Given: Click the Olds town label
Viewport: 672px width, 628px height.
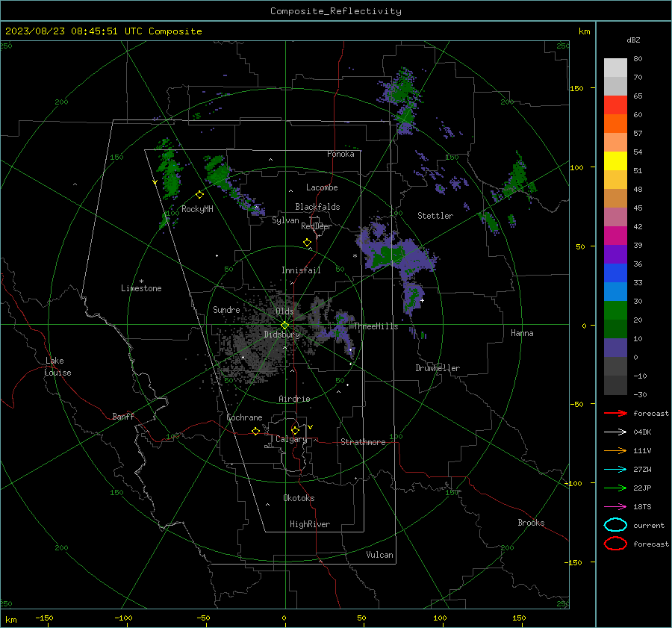Looking at the screenshot, I should [x=284, y=311].
